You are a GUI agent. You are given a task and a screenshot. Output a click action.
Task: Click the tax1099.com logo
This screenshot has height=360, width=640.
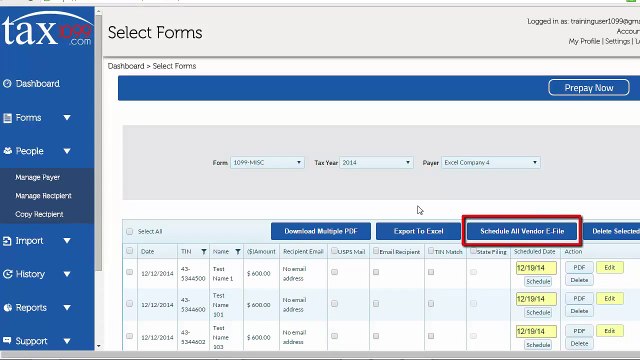click(x=47, y=29)
